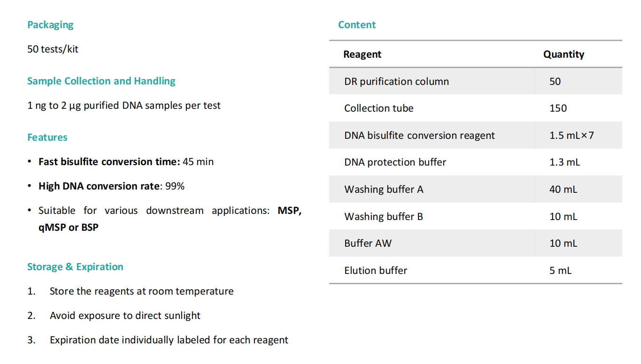Viewport: 641px width, 364px height.
Task: Click the "1.3 mL" quantity cell
Action: click(x=564, y=162)
